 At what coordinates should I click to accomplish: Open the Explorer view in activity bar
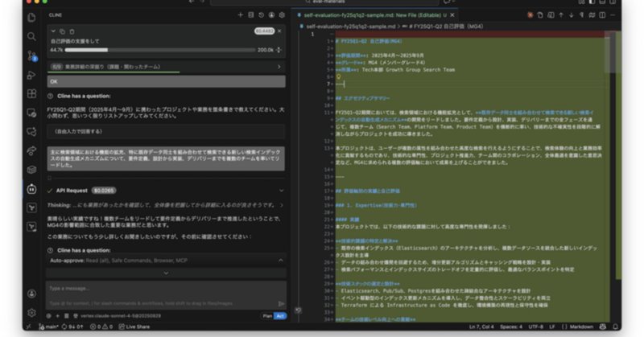point(31,18)
